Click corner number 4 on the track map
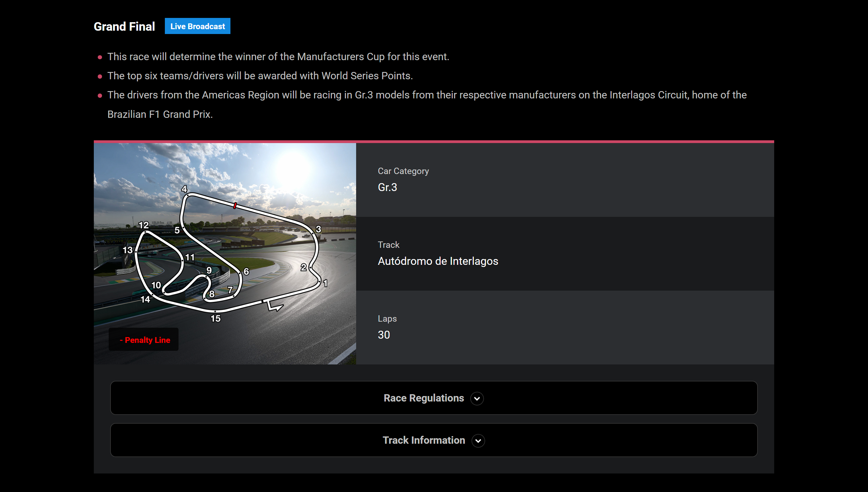This screenshot has width=868, height=492. click(184, 189)
